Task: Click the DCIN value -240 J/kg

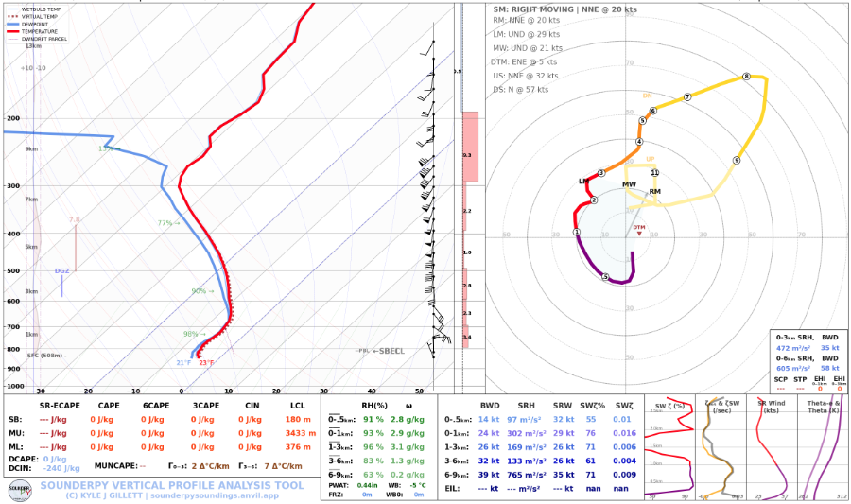Action: pyautogui.click(x=61, y=468)
